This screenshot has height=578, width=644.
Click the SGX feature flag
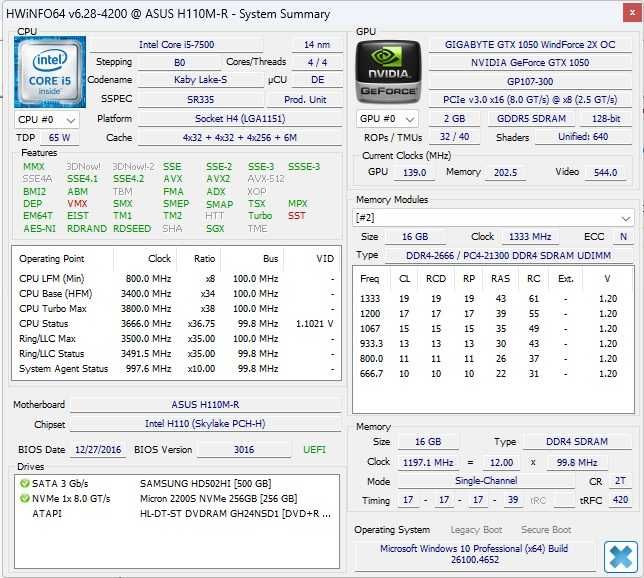click(215, 228)
